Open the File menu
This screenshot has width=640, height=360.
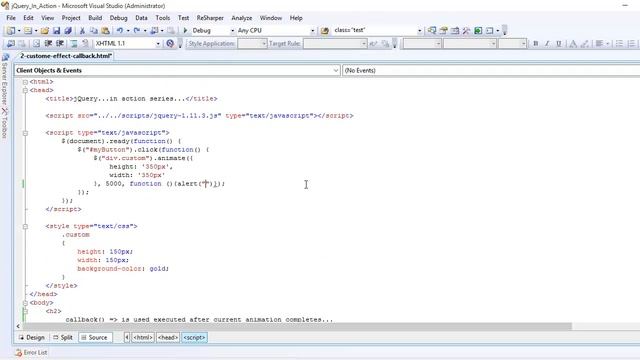click(x=11, y=18)
